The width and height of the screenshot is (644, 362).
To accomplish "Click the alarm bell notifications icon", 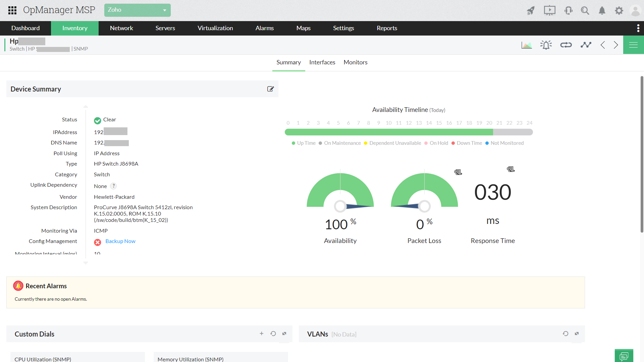I will pyautogui.click(x=602, y=11).
